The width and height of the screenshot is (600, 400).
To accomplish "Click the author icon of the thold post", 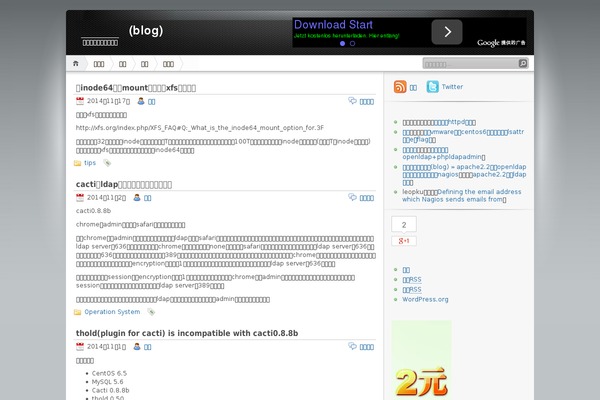I will pos(137,346).
